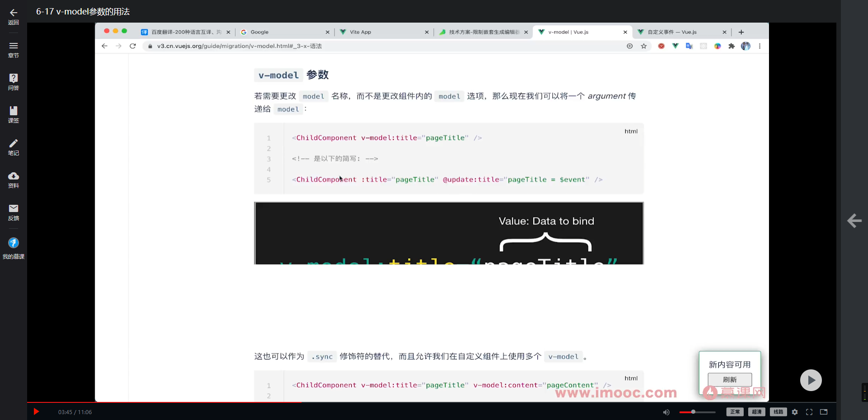Click the 返回 back button
868x420 pixels.
(x=14, y=17)
